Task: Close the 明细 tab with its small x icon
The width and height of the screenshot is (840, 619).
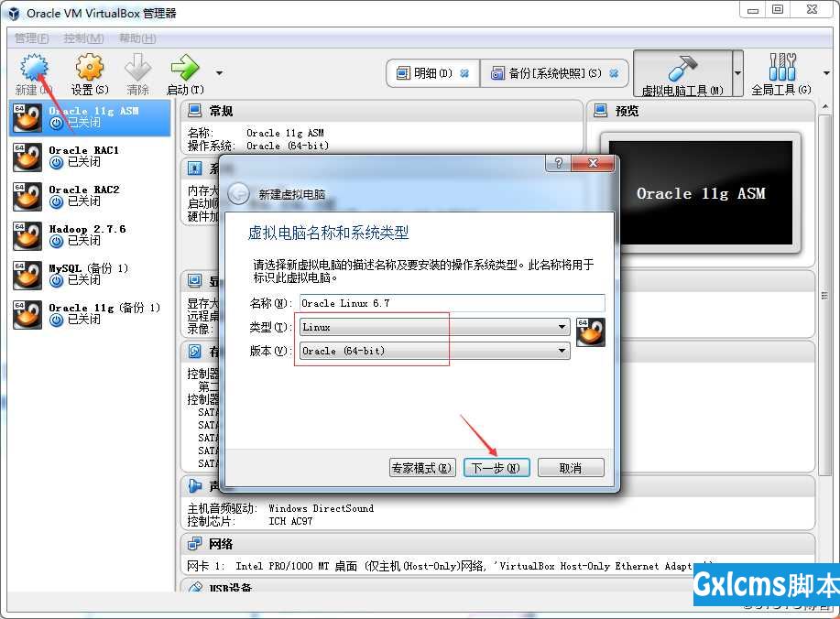Action: pos(464,73)
